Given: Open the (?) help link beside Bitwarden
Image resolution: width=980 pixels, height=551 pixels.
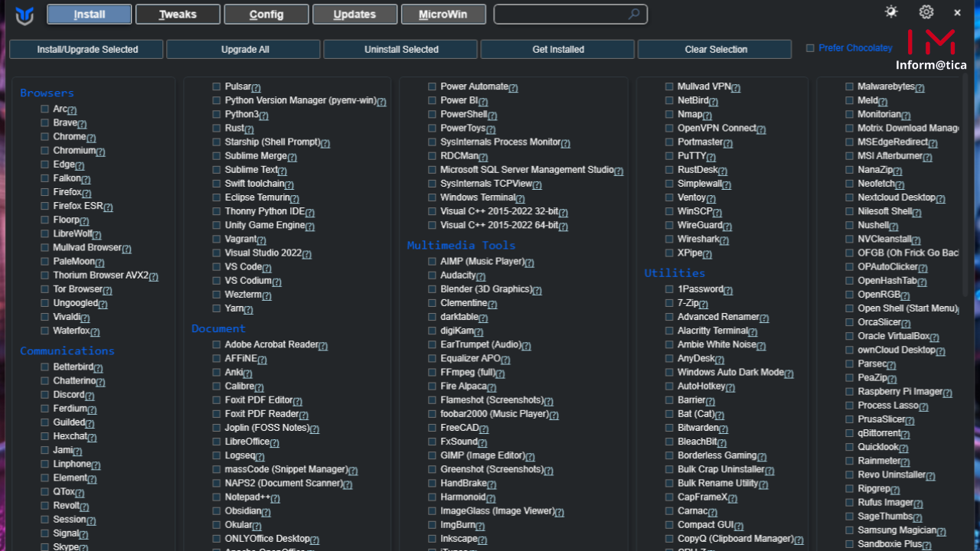Looking at the screenshot, I should pyautogui.click(x=724, y=429).
